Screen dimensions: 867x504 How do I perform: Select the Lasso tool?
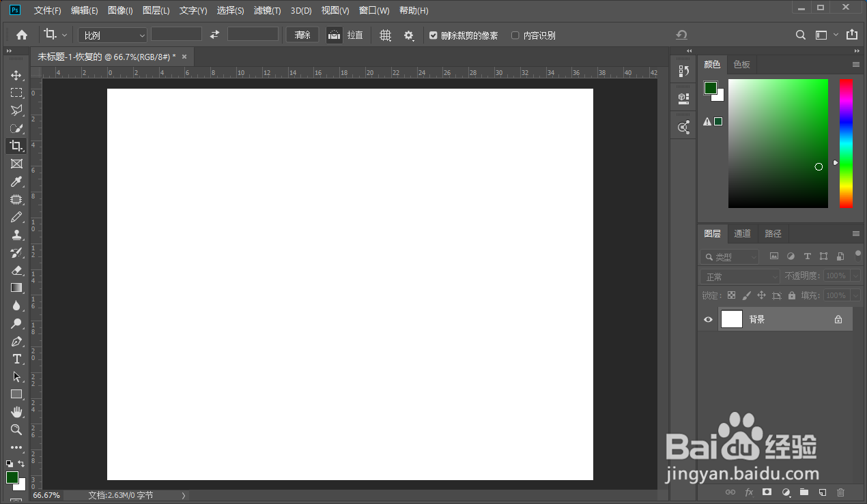[x=16, y=110]
